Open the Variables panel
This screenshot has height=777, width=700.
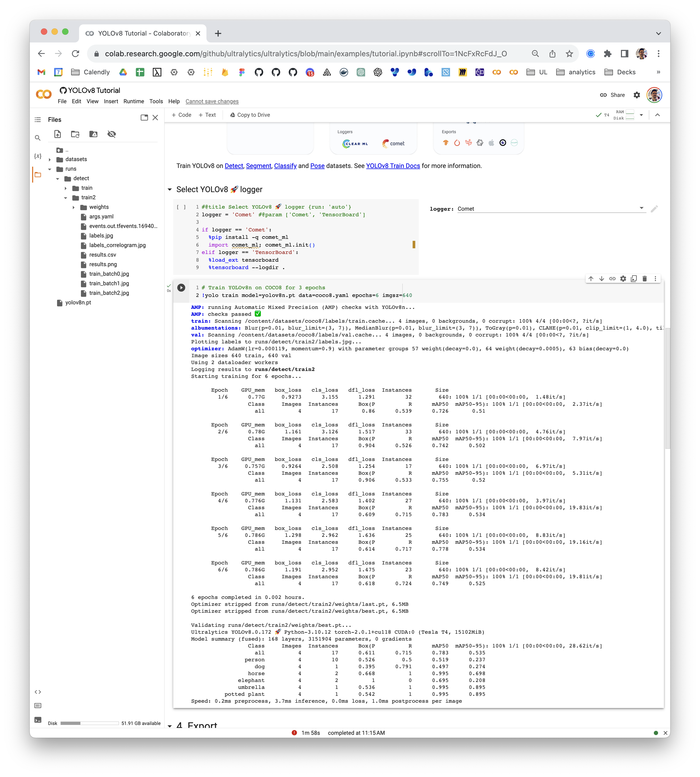click(38, 156)
